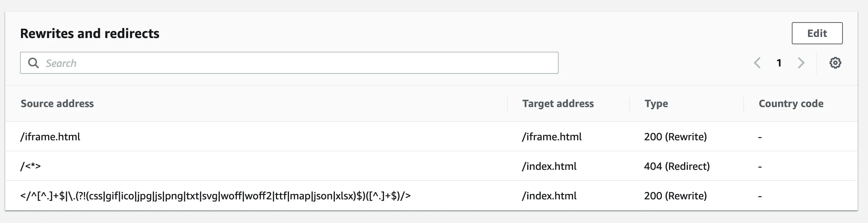Click /index.html target of the 404 redirect
The image size is (868, 223).
pos(549,166)
